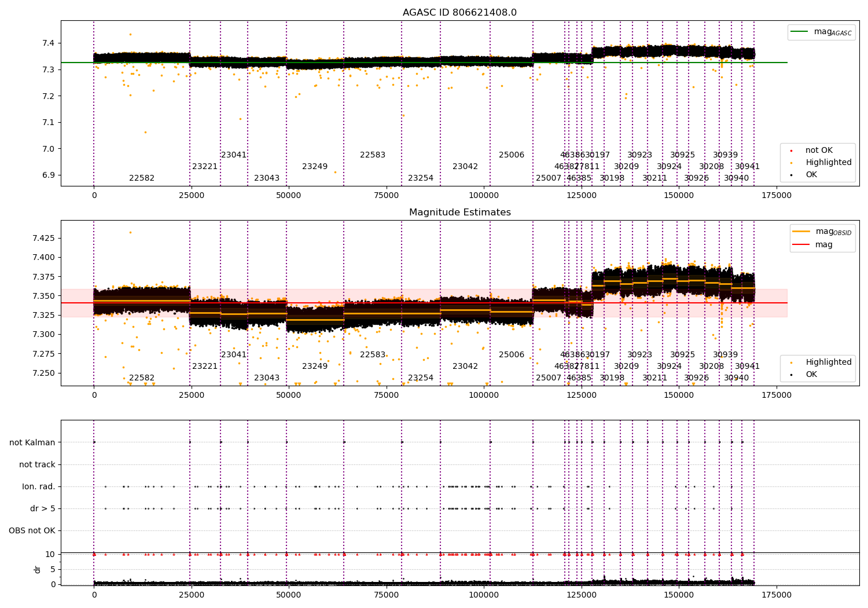Image resolution: width=868 pixels, height=608 pixels.
Task: Click the 7.4 y-axis tick in top panel
Action: pos(48,43)
